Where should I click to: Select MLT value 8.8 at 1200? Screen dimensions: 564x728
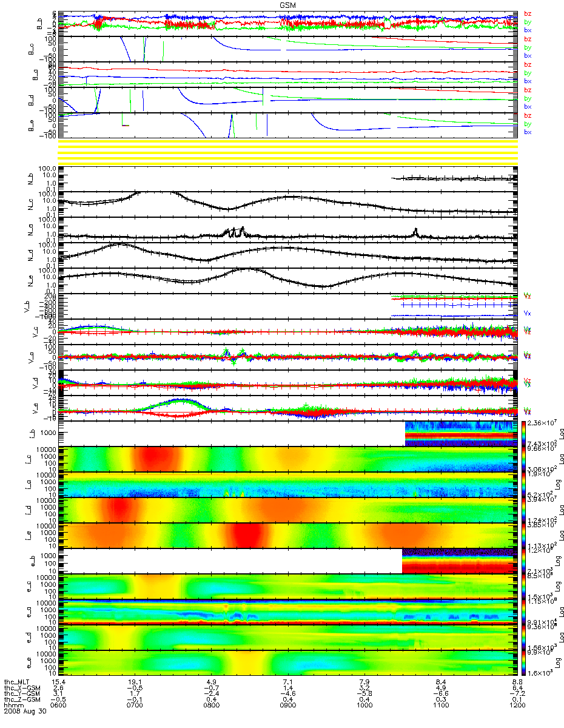tap(517, 681)
